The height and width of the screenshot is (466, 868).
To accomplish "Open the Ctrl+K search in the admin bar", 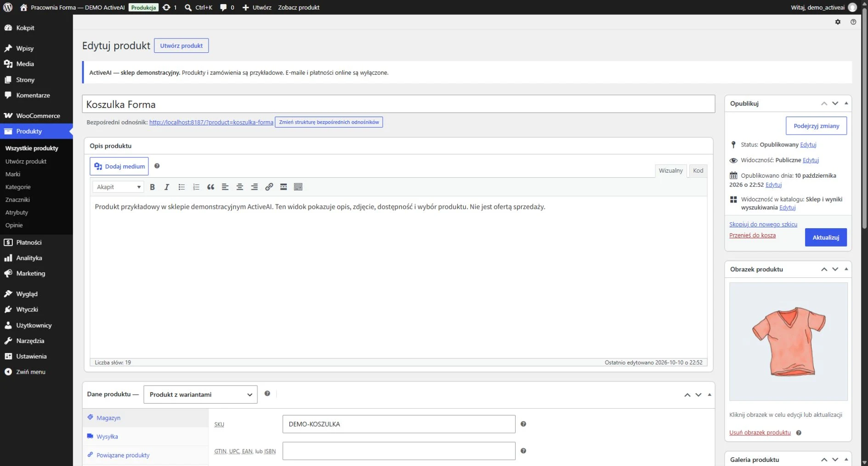I will pos(199,7).
